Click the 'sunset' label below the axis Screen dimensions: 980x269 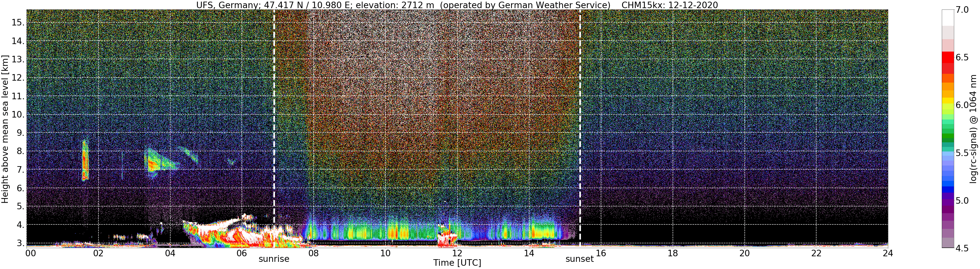point(579,259)
